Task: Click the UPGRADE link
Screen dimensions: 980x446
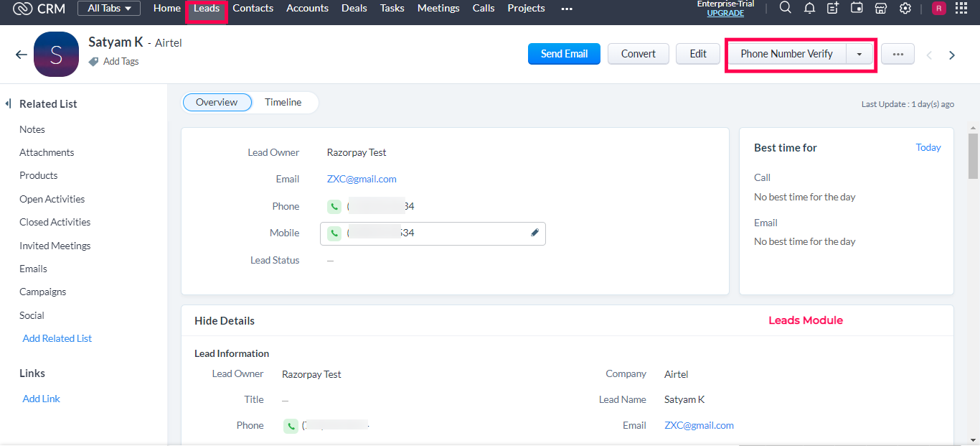Action: coord(725,13)
